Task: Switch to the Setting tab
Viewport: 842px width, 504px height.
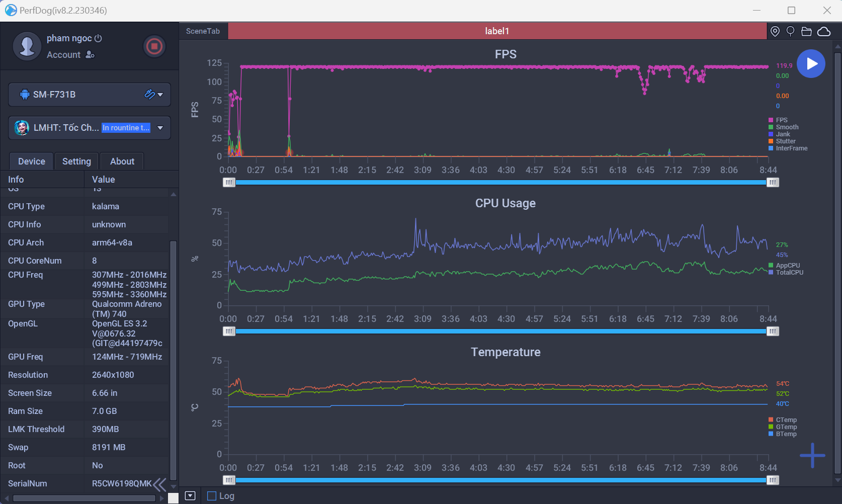Action: pos(76,161)
